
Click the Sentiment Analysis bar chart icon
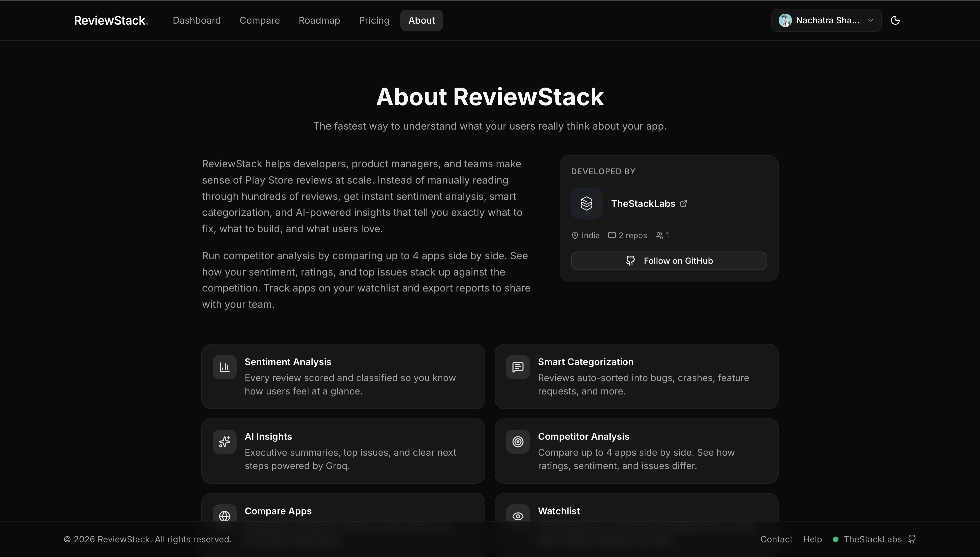tap(225, 367)
